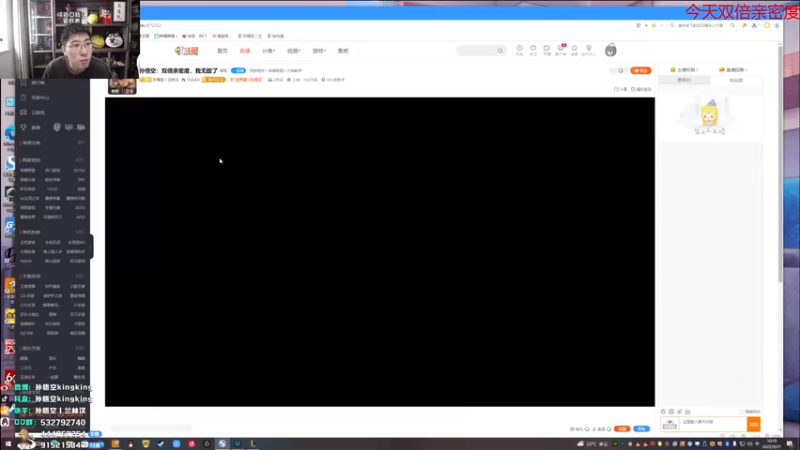Screen dimensions: 800x450
Task: Click the blue badge next to stream title
Action: pyautogui.click(x=238, y=70)
